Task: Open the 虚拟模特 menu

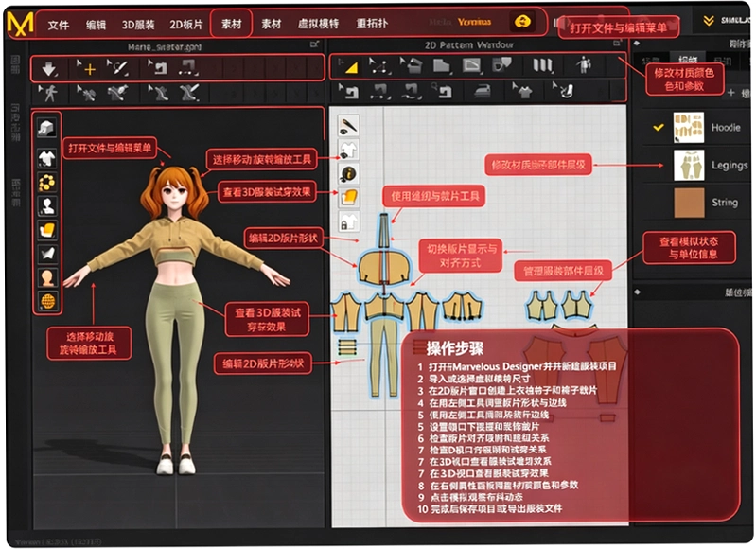Action: (x=318, y=24)
